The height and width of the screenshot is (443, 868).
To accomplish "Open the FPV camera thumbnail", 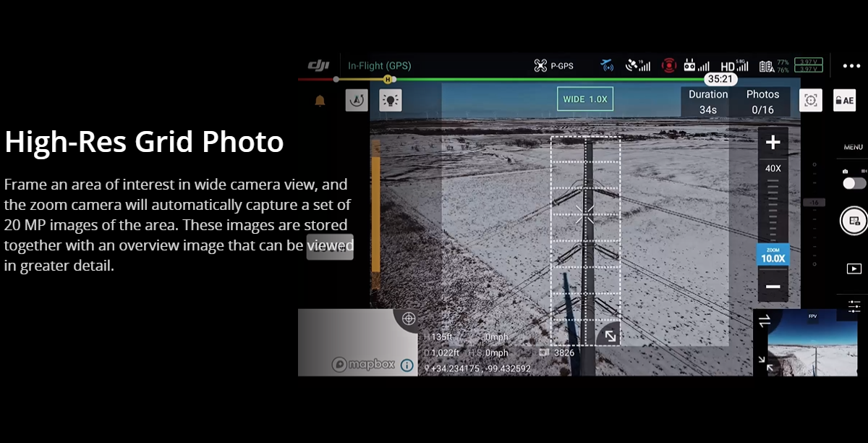I will [x=812, y=344].
